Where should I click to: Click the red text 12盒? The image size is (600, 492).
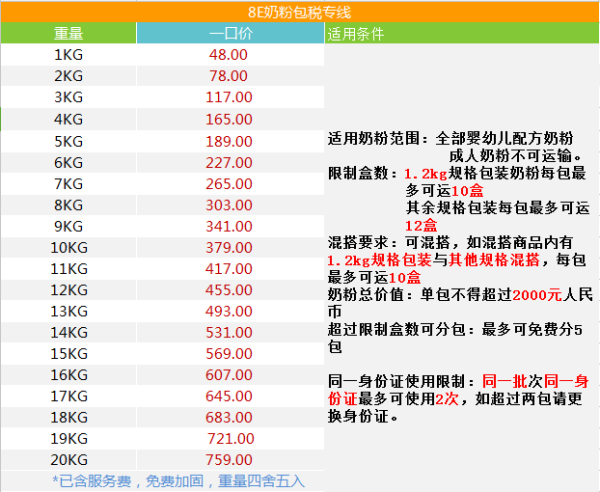coord(421,225)
